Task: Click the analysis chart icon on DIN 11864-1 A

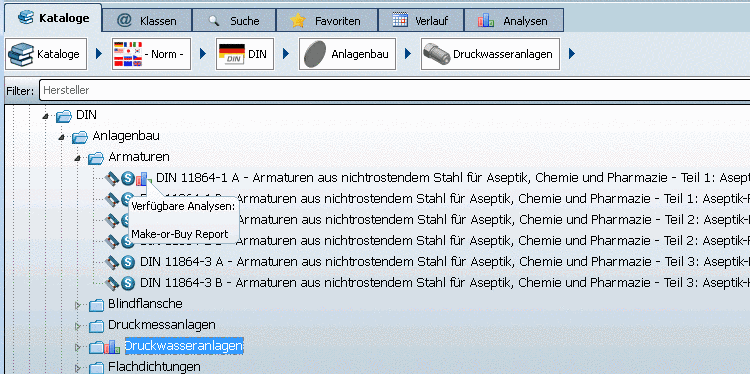Action: tap(143, 179)
